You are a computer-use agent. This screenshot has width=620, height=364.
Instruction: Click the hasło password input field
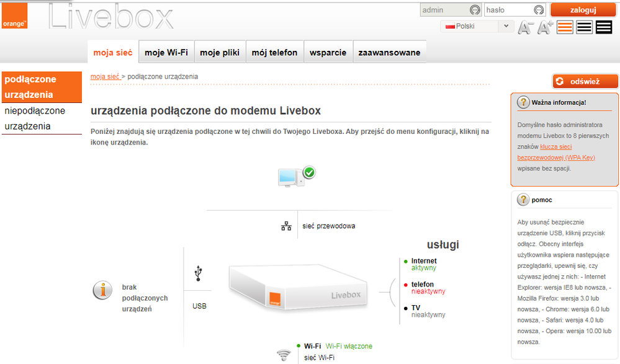[x=513, y=9]
